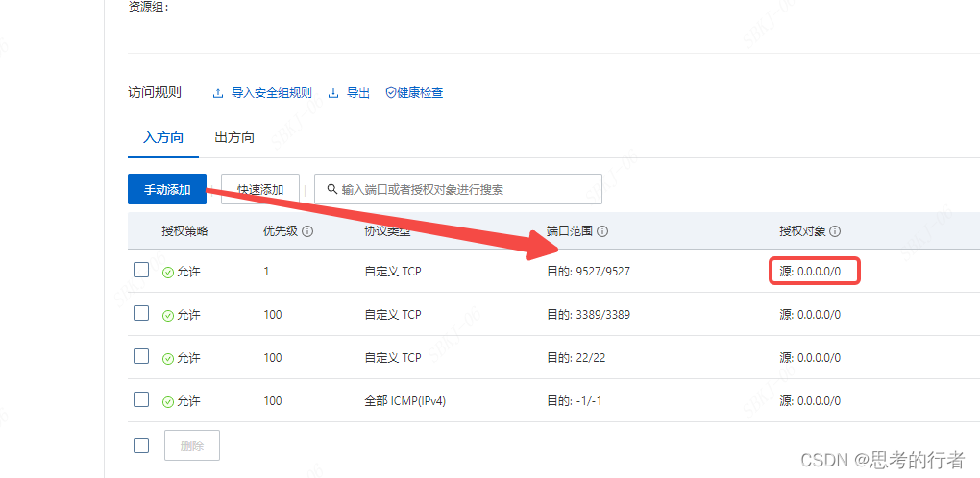Click the export download icon
Image resolution: width=980 pixels, height=478 pixels.
[333, 94]
